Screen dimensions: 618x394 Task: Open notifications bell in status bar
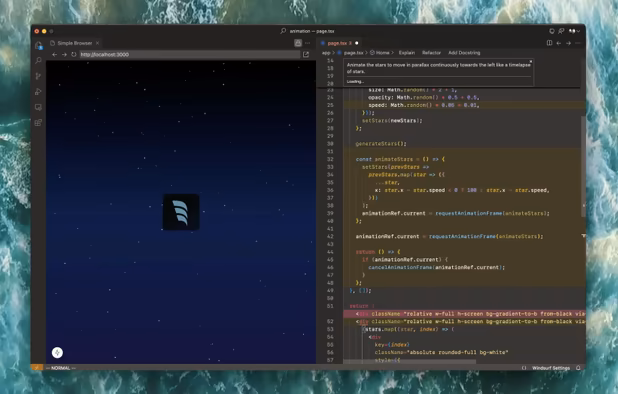578,368
